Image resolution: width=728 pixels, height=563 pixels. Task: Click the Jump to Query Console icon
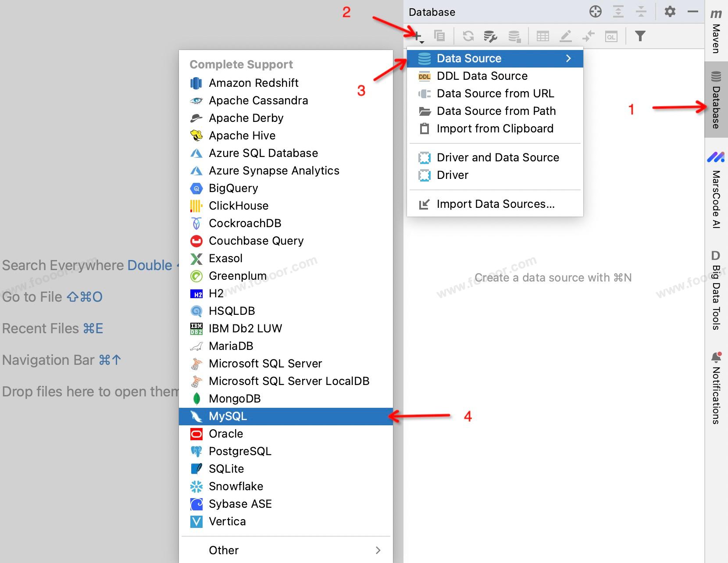(x=611, y=36)
